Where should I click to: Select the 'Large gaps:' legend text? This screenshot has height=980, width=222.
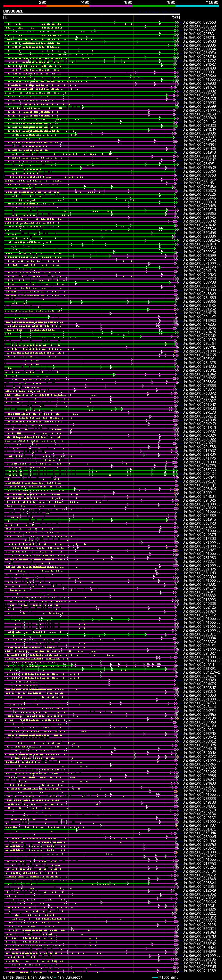(x=15, y=977)
